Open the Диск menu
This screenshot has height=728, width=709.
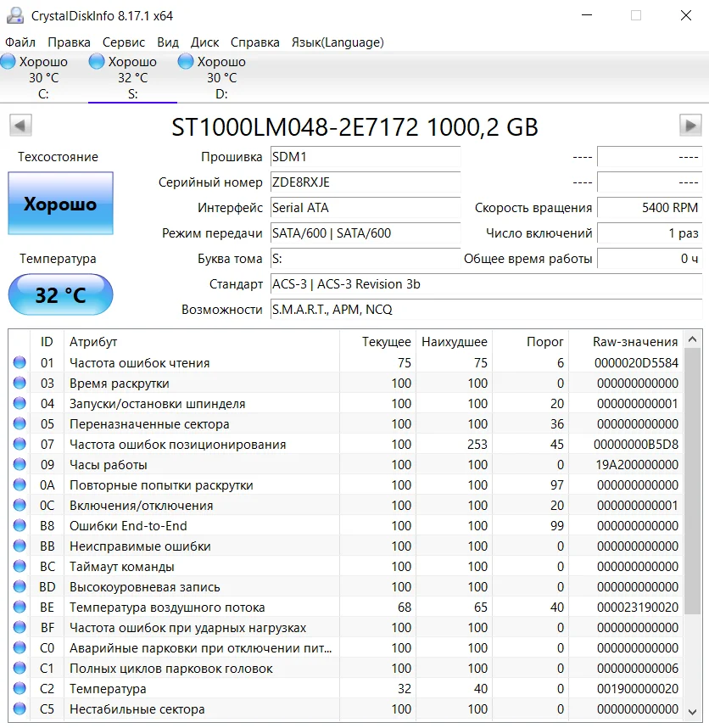pos(204,42)
